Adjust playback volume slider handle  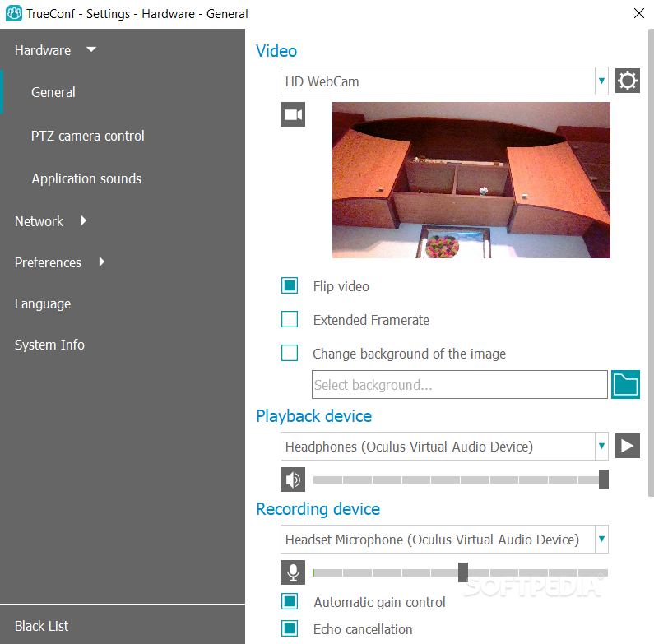(x=604, y=480)
